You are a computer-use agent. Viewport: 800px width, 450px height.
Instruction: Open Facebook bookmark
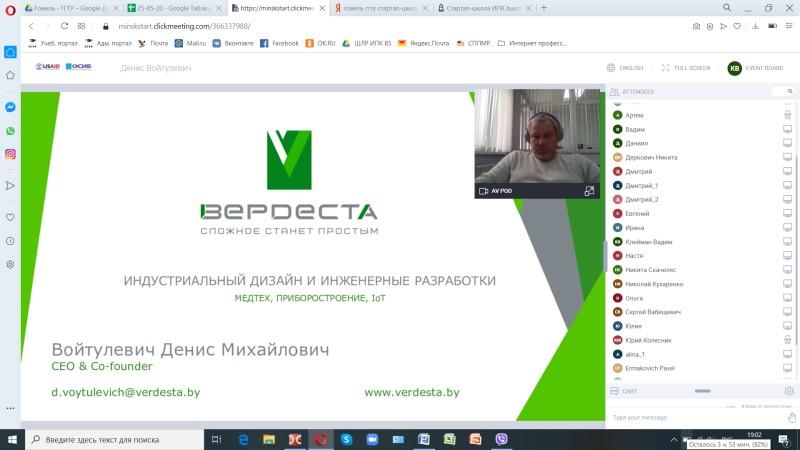(x=279, y=43)
